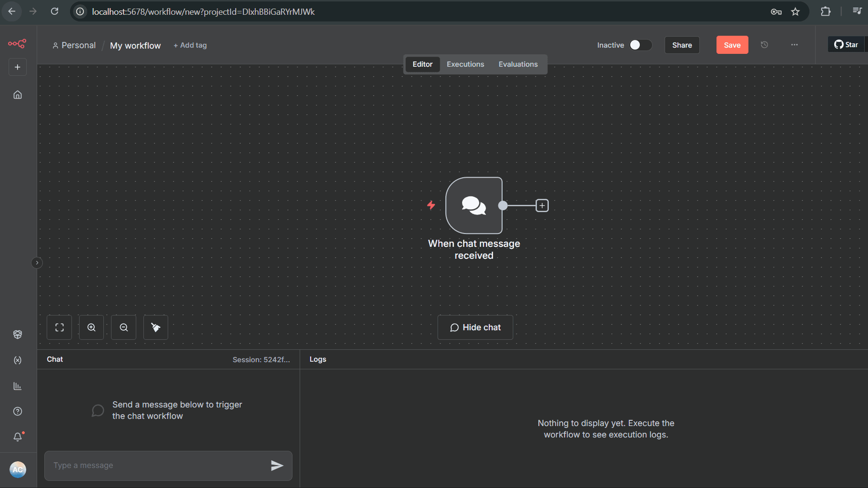
Task: Tidy up the workflow layout
Action: coord(155,327)
